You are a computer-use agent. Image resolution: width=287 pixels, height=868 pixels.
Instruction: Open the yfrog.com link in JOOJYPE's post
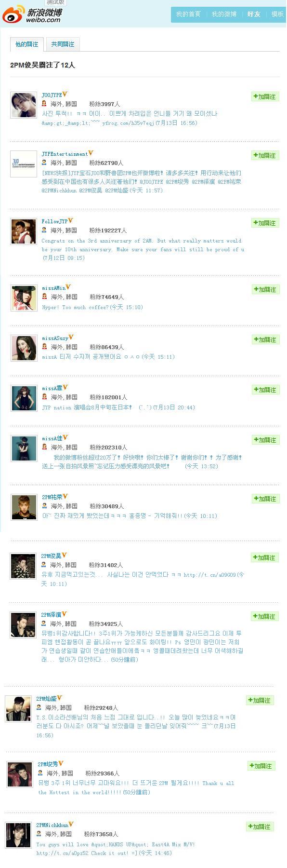(128, 123)
